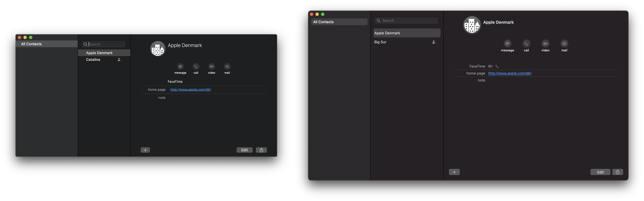Screen dimensions: 644x201
Task: Open the share button in Big Sur window
Action: (618, 172)
